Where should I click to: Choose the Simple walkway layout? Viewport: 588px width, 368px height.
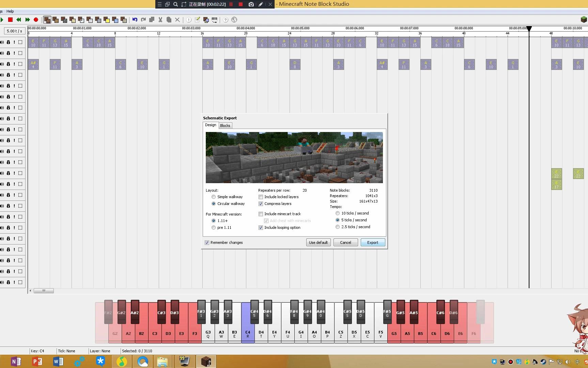[214, 197]
